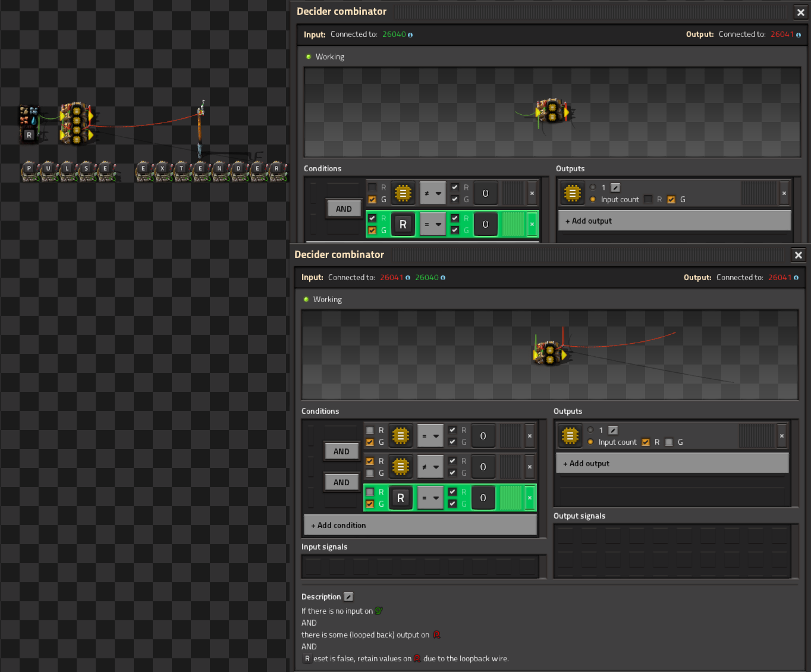Screen dimensions: 811x672
Task: Click the Everything signal icon in lower window's first condition
Action: (400, 436)
